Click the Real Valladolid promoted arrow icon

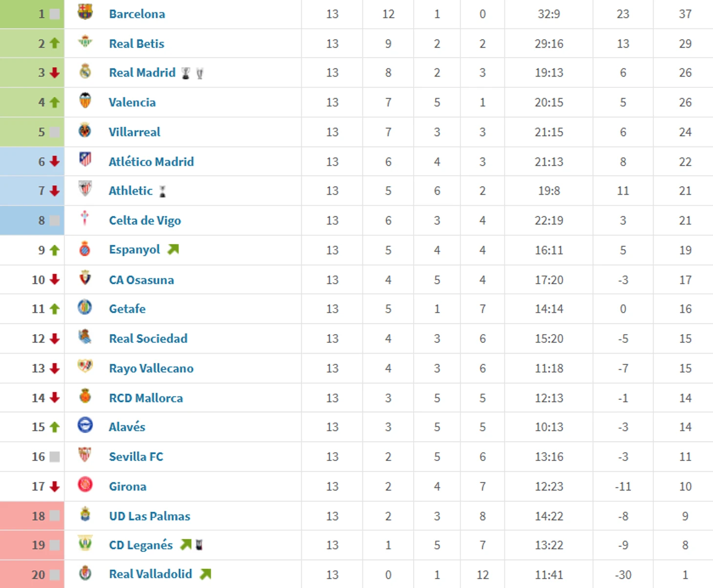206,574
